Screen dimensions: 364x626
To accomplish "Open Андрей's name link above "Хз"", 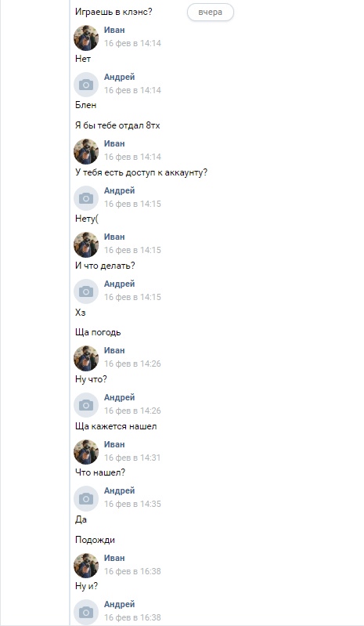I will (120, 284).
